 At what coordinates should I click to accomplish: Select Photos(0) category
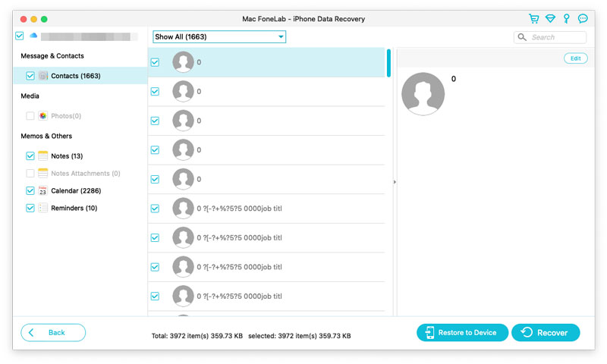pos(66,116)
